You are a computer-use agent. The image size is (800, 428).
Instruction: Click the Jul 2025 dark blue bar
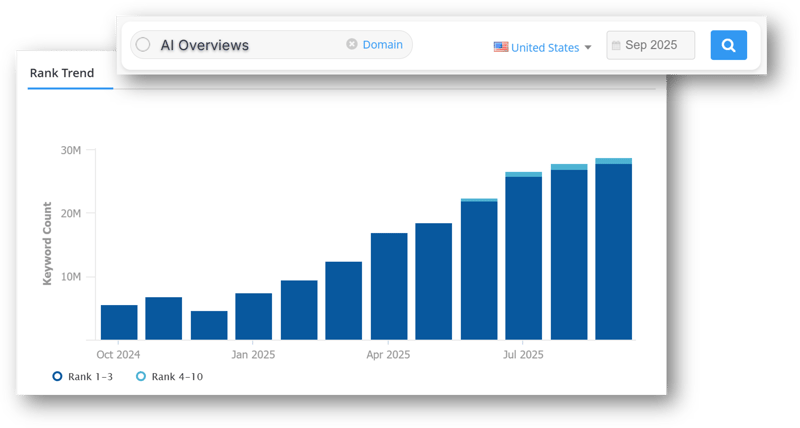pos(524,258)
